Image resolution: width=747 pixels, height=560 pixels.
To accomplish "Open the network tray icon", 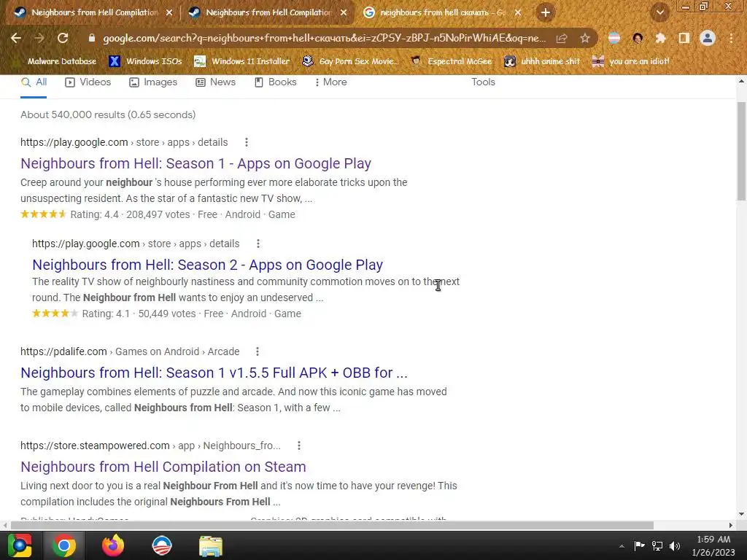I will point(657,545).
